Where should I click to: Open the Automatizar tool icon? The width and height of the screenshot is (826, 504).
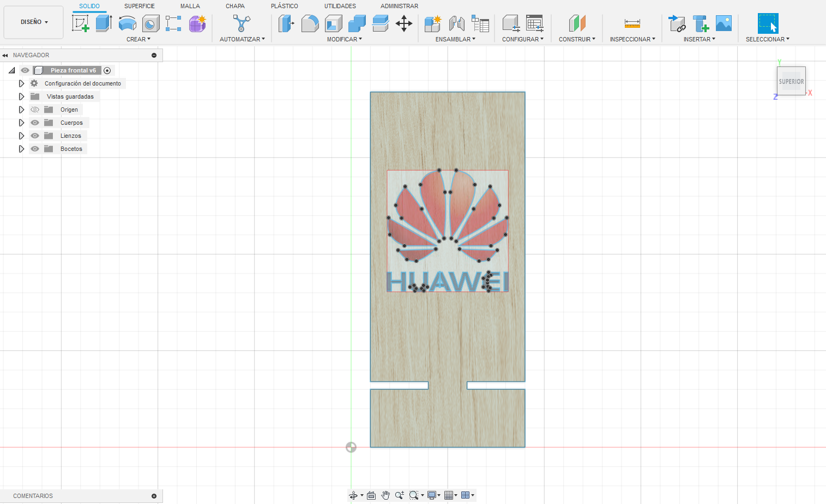coord(242,23)
